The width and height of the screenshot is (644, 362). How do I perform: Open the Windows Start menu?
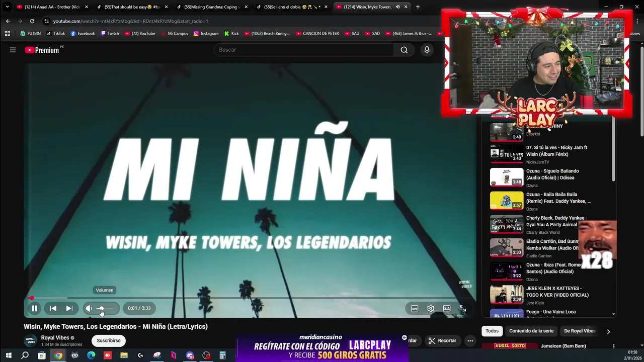[9, 355]
